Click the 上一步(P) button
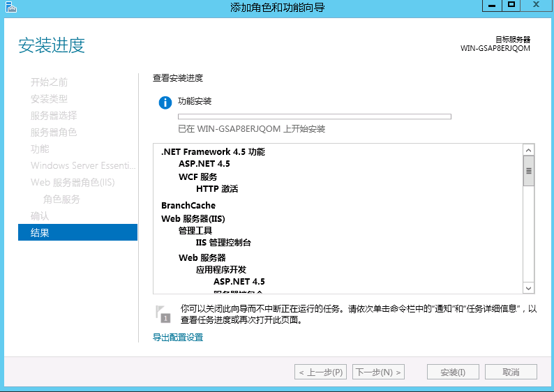Image resolution: width=554 pixels, height=392 pixels. pyautogui.click(x=320, y=372)
